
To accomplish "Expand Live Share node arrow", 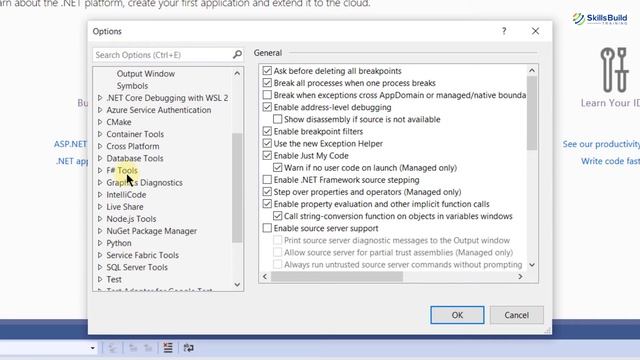I will [x=100, y=207].
